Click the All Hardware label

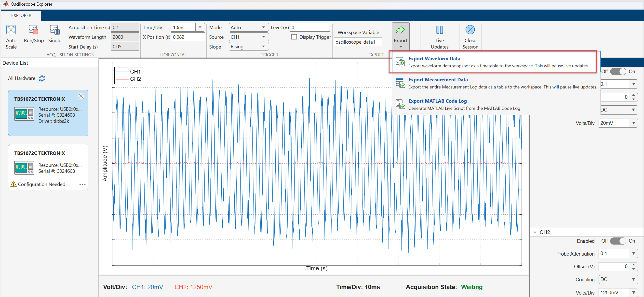pyautogui.click(x=22, y=78)
